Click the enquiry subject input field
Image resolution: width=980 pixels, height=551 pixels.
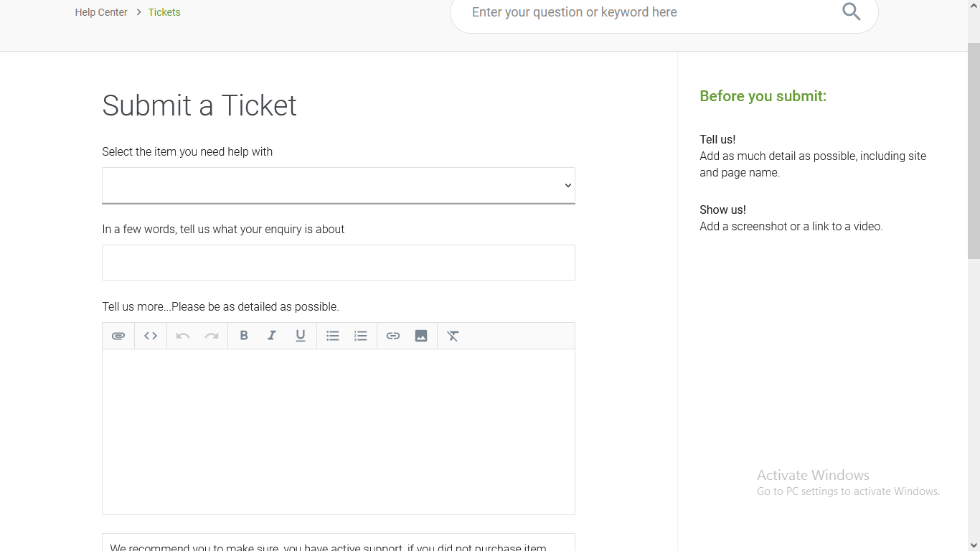click(x=339, y=263)
